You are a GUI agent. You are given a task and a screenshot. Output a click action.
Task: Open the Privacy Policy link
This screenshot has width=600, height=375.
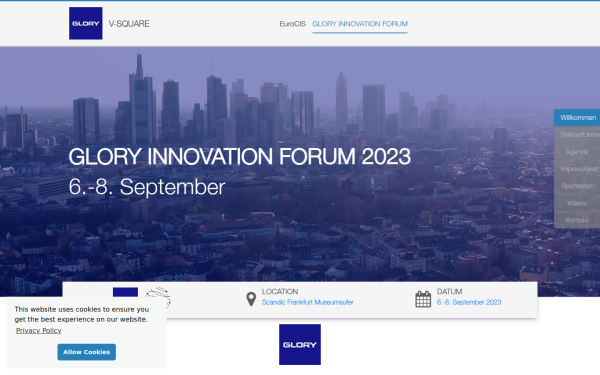tap(39, 330)
